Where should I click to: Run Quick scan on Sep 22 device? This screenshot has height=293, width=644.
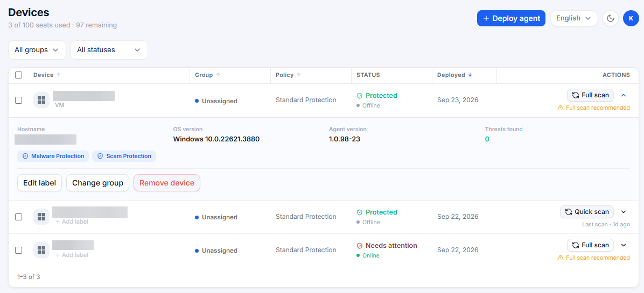pyautogui.click(x=587, y=211)
